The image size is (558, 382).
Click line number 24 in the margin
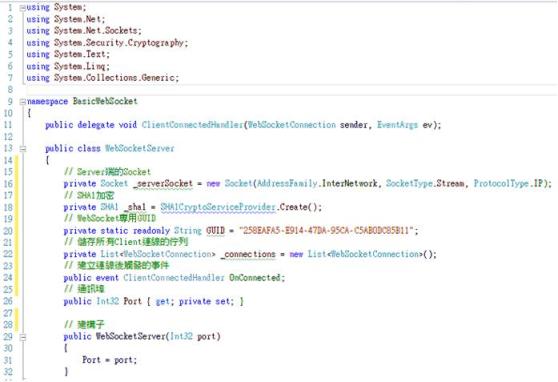click(x=8, y=278)
